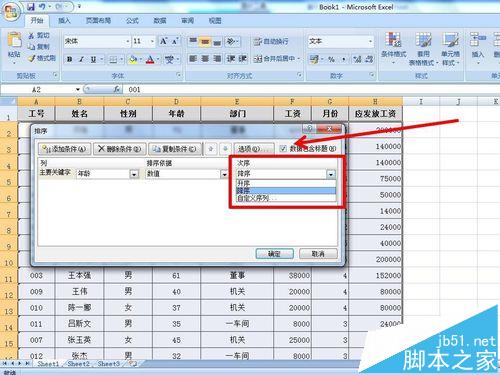The width and height of the screenshot is (500, 375).
Task: Expand the Name Box dropdown
Action: click(x=78, y=89)
